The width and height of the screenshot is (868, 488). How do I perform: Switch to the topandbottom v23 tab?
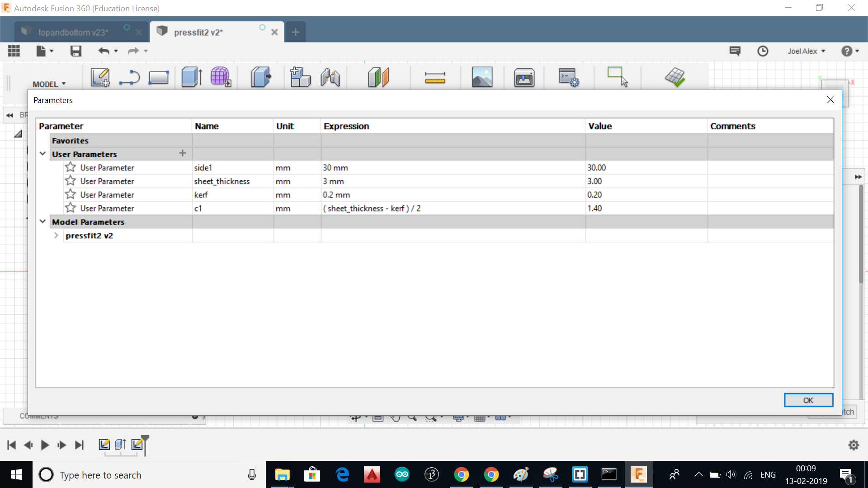(73, 33)
